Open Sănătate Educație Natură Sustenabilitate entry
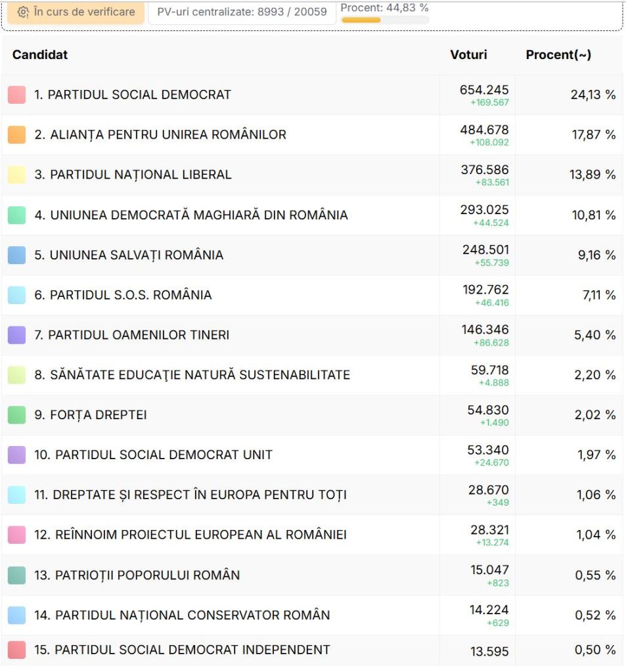The image size is (626, 672). [192, 375]
